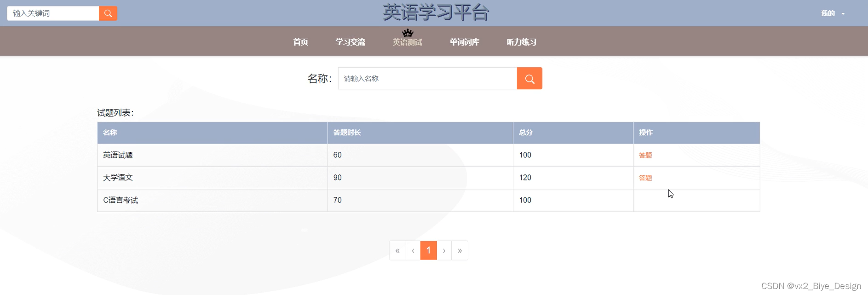Click the duration value 90

coord(338,178)
